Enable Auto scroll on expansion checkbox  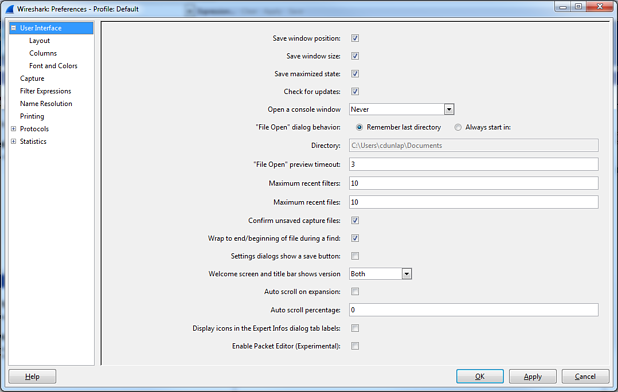[355, 292]
